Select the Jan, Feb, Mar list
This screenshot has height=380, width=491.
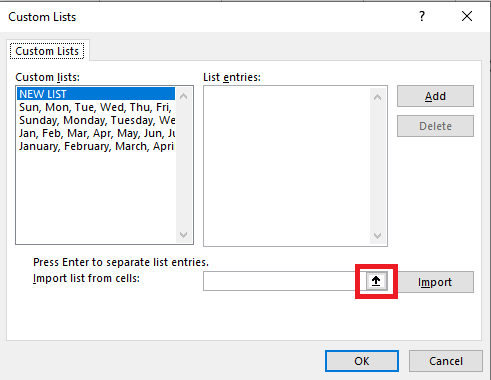tap(96, 133)
